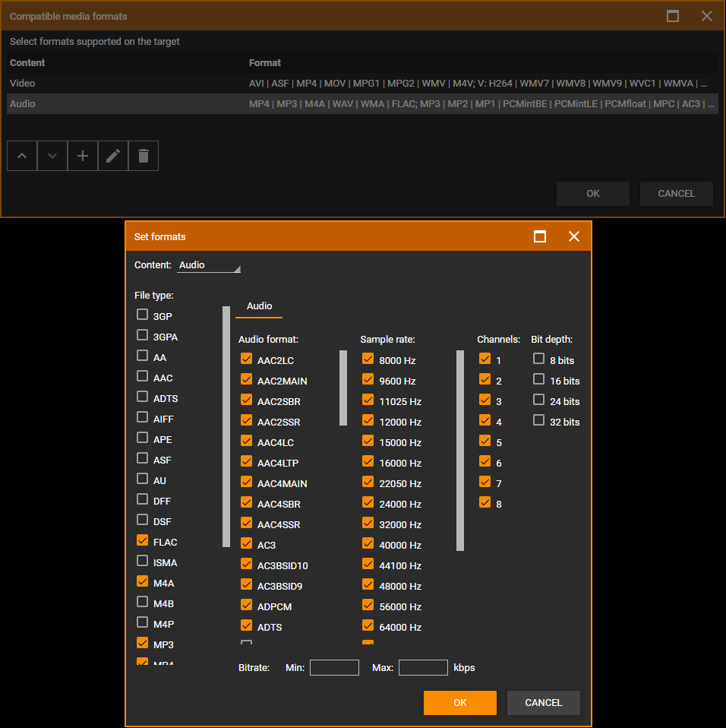Select the Audio tab
Image resolution: width=726 pixels, height=728 pixels.
tap(259, 306)
